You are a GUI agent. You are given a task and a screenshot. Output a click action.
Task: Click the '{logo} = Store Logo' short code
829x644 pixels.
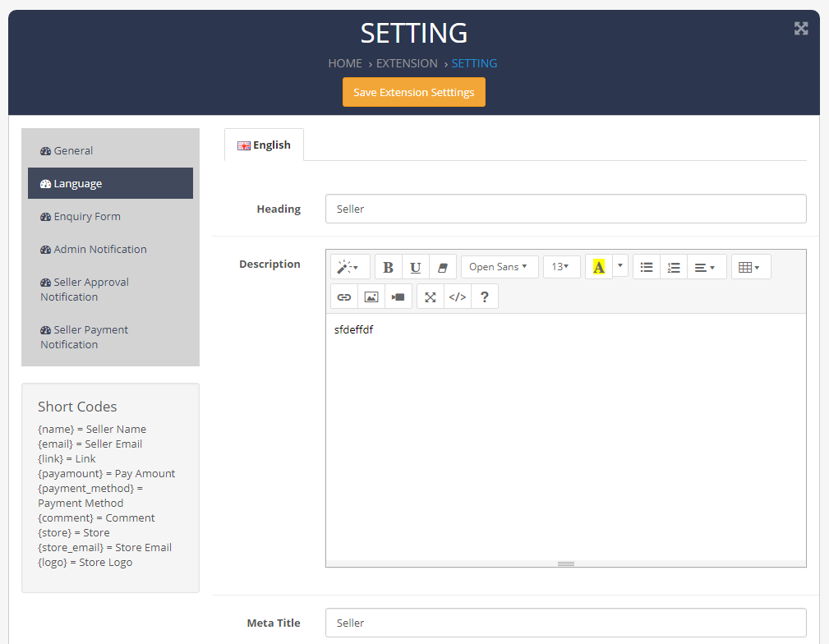point(85,563)
